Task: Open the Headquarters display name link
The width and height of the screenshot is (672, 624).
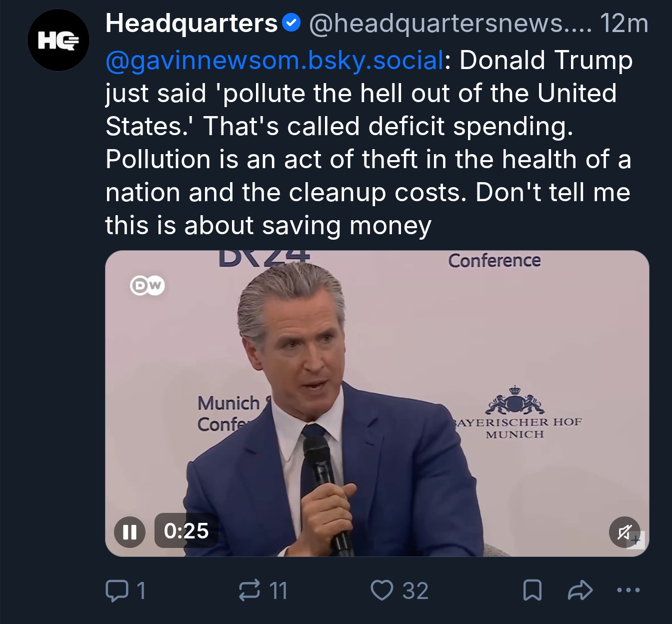Action: click(x=191, y=24)
